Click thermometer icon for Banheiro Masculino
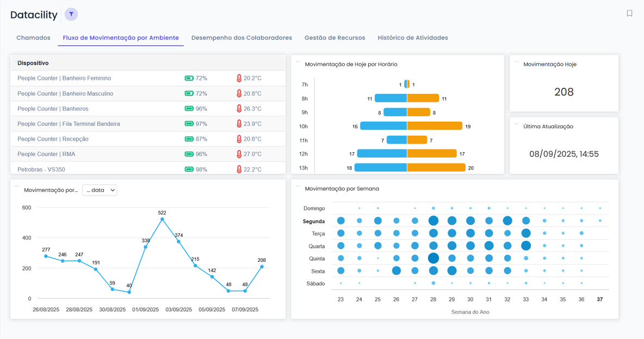Image resolution: width=644 pixels, height=339 pixels. point(239,93)
